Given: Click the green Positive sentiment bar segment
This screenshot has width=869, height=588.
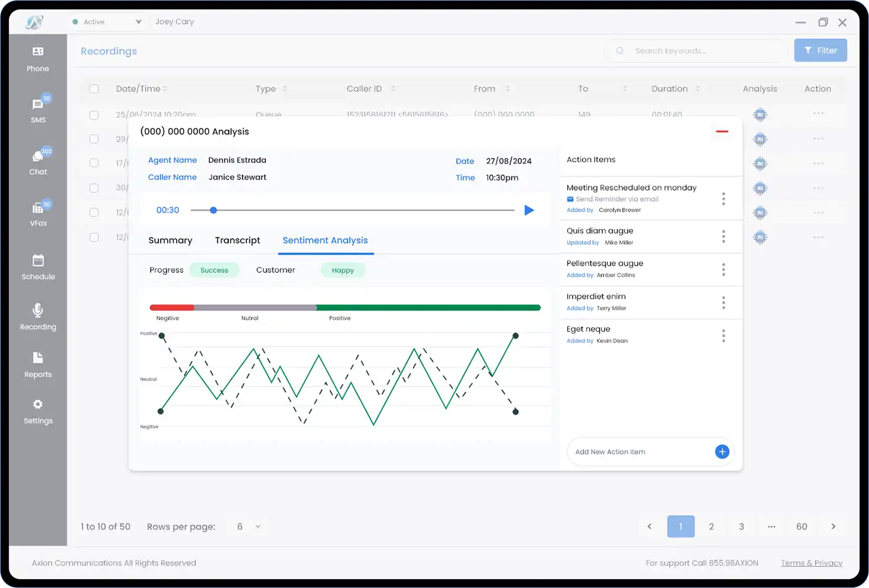Looking at the screenshot, I should 428,308.
